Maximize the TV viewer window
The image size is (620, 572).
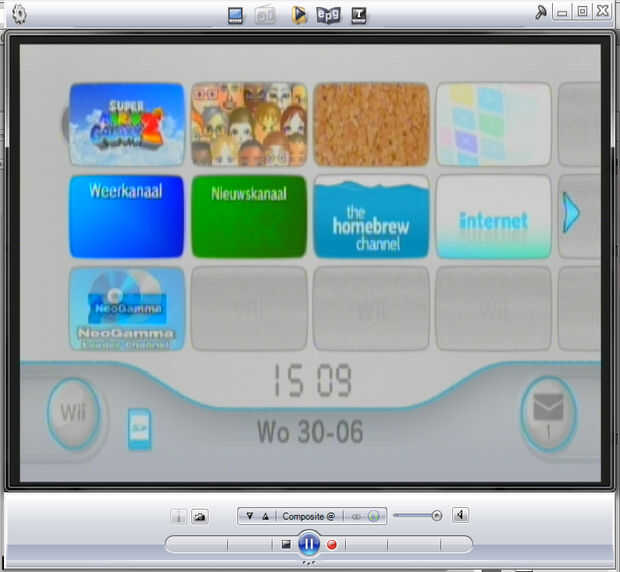[x=582, y=11]
